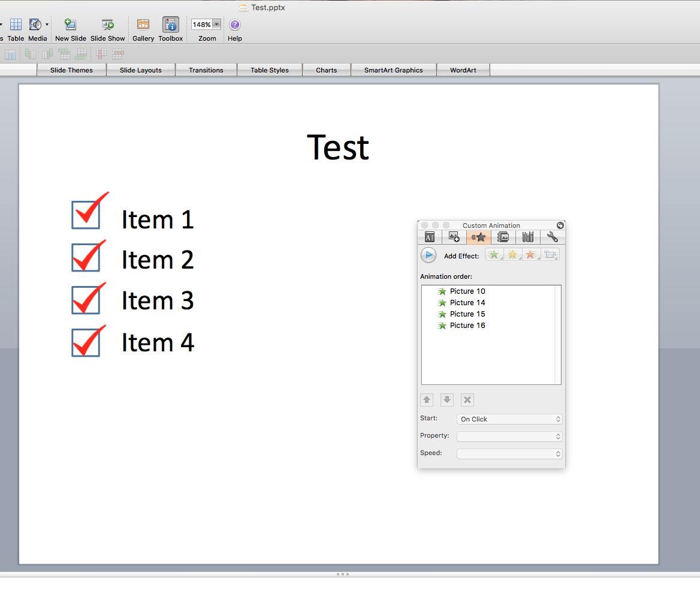Select Picture 14 in the animation order list
The image size is (700, 599).
(x=467, y=302)
